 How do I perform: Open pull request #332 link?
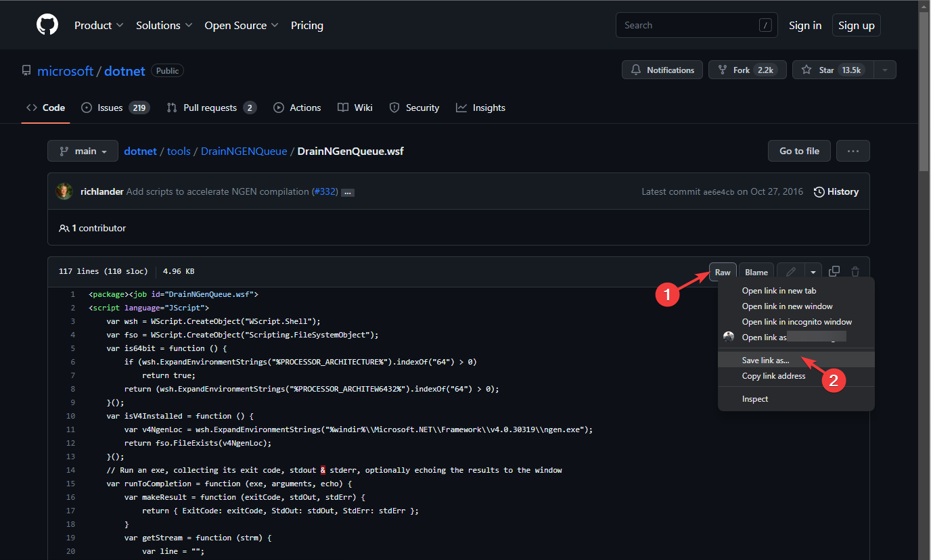pos(325,191)
